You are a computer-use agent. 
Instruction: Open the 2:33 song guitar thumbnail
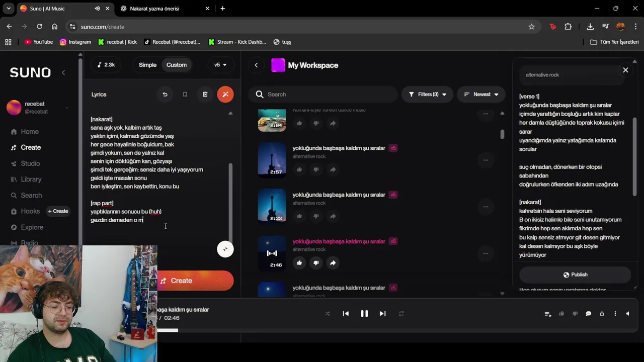(x=272, y=207)
